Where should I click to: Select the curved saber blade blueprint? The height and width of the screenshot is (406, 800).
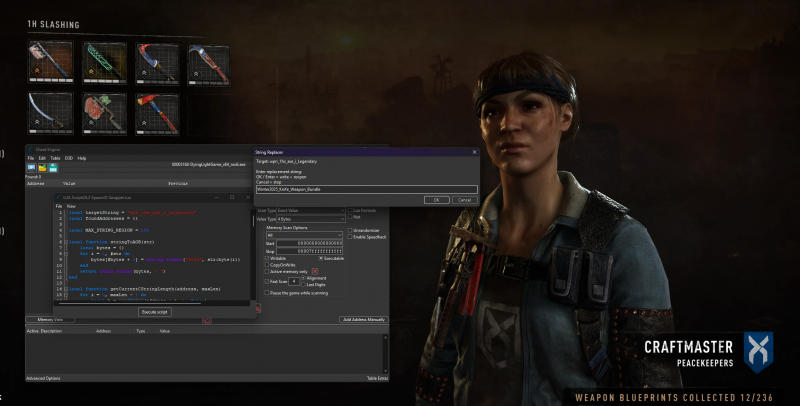coord(51,113)
